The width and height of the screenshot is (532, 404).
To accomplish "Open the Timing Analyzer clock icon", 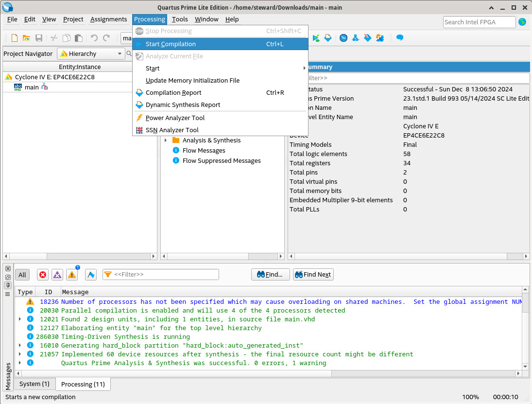I will [343, 38].
